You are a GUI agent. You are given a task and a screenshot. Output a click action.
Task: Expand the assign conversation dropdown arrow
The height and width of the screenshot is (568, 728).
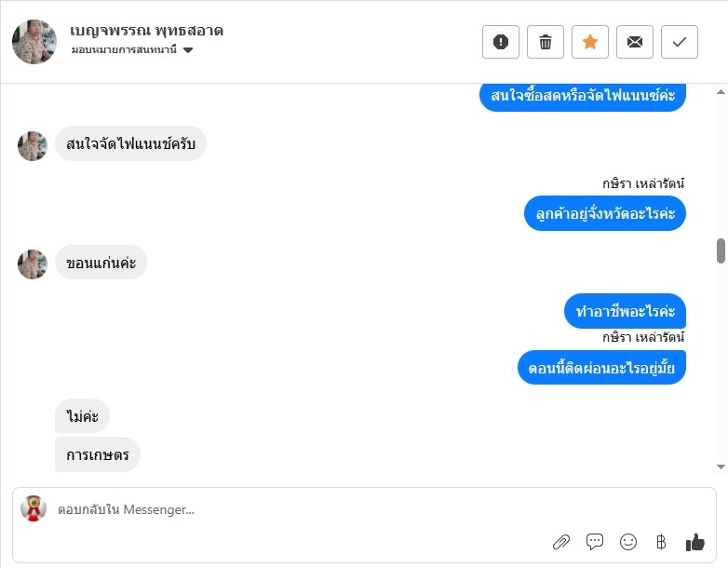tap(188, 50)
